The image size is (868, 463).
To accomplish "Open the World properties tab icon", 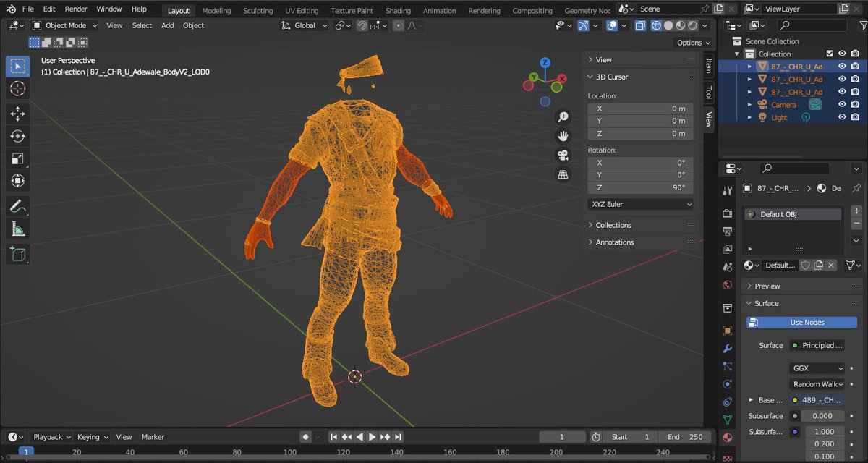I will tap(728, 286).
